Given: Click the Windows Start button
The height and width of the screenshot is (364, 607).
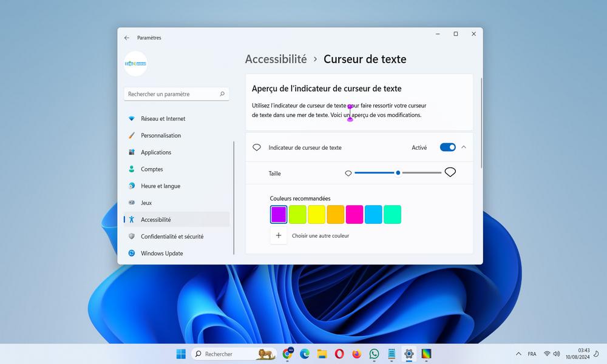Looking at the screenshot, I should click(181, 354).
